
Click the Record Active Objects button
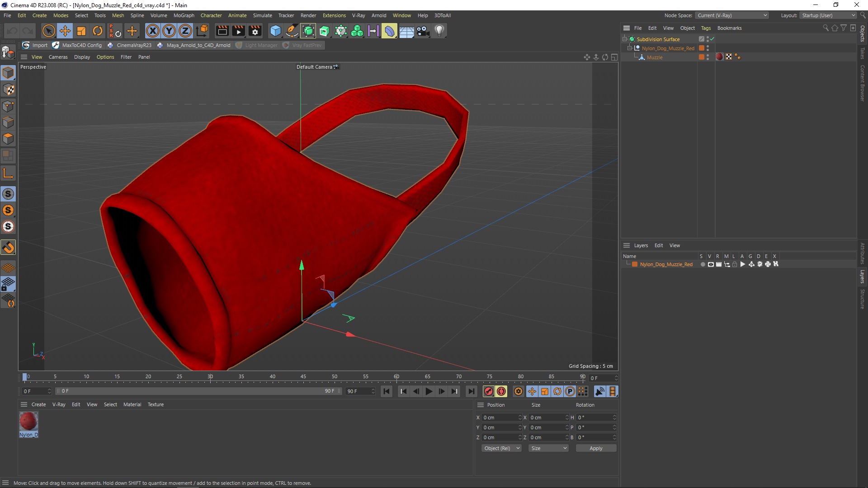pyautogui.click(x=488, y=391)
